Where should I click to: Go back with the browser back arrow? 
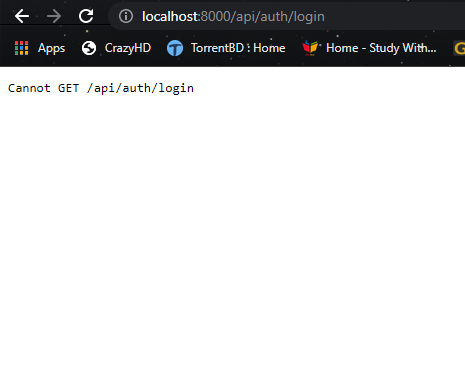pos(22,16)
